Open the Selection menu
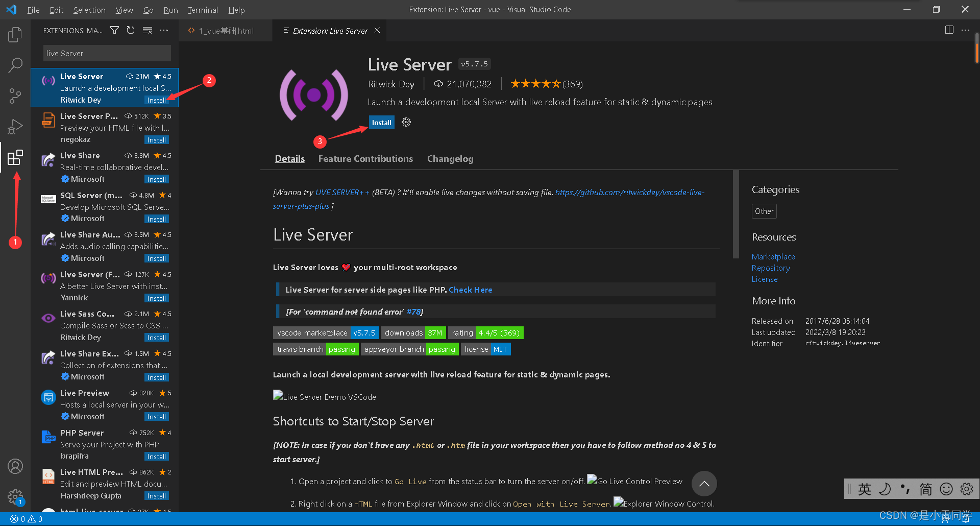980x526 pixels. 89,10
